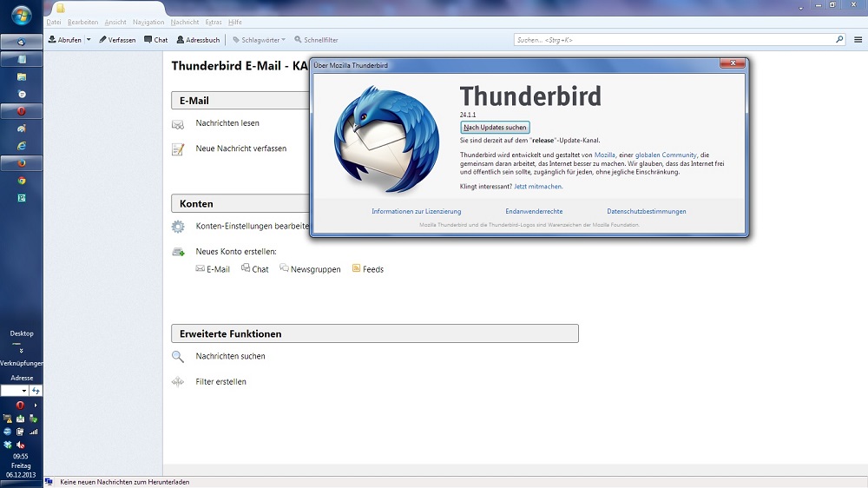Screen dimensions: 868x488
Task: Open the dropdown arrow beside Abrufen
Action: tap(89, 40)
